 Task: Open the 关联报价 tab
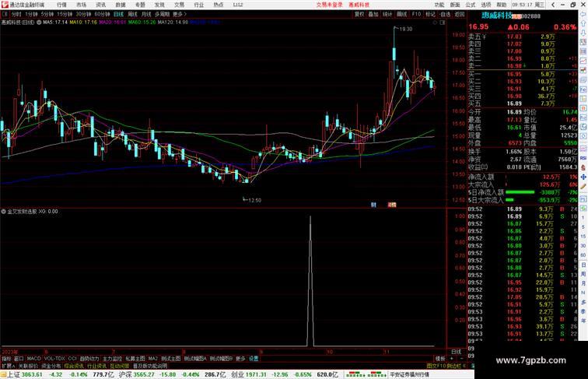29,366
